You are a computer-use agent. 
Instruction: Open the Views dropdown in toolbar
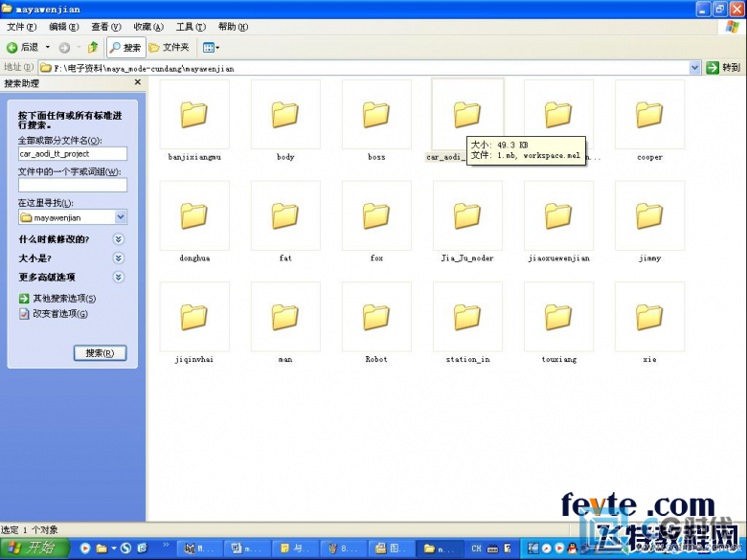[x=211, y=47]
